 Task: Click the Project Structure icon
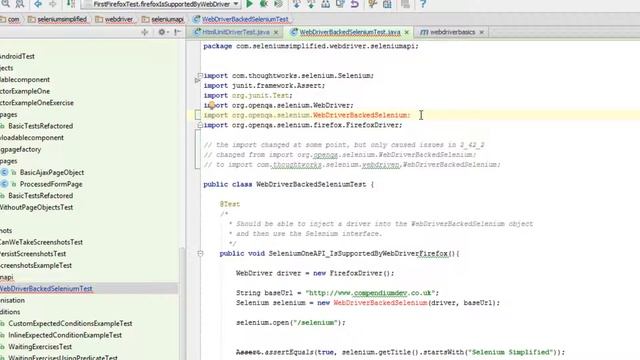coord(387,4)
